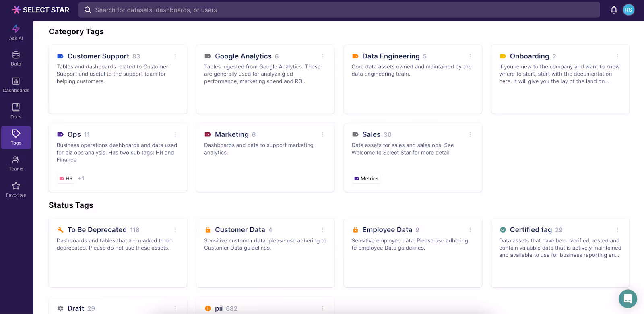The image size is (644, 314).
Task: Focus the datasets and dashboards search field
Action: tap(339, 10)
